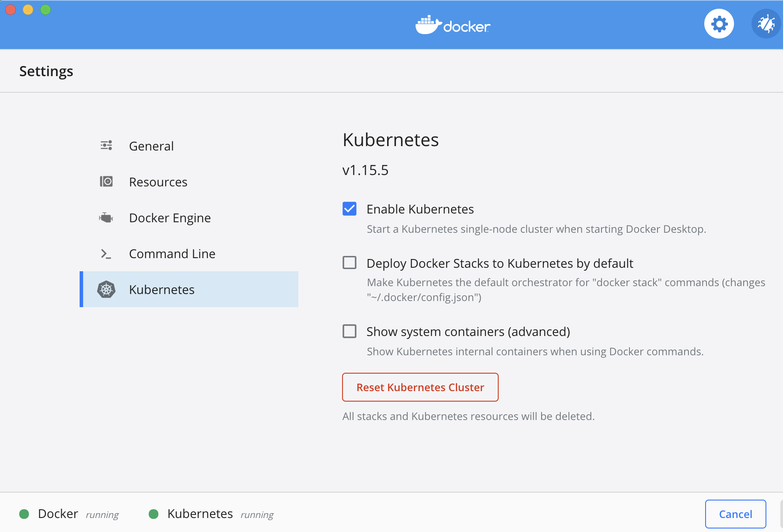Click 'Make Kubernetes the default orchestrator' description
This screenshot has height=532, width=783.
(566, 290)
